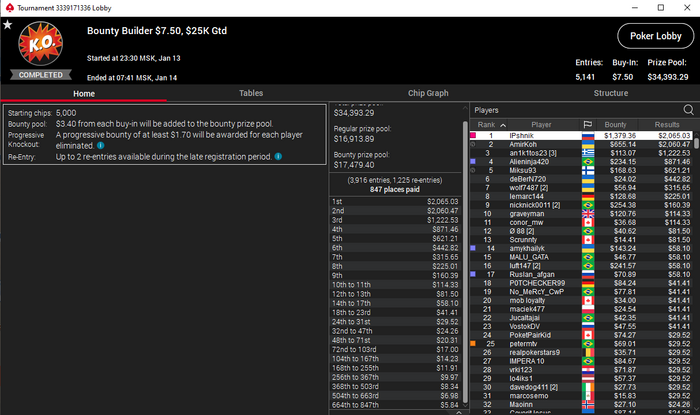Click info icon next to re-entry text

278,157
